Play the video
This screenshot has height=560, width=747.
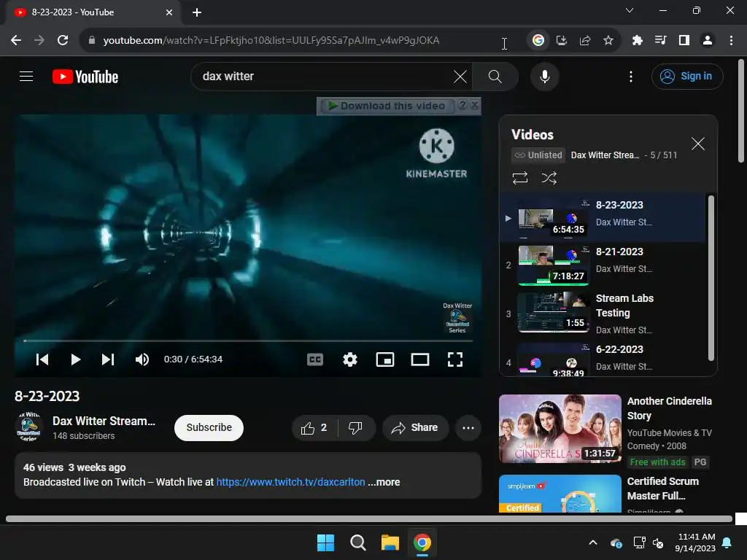point(75,359)
